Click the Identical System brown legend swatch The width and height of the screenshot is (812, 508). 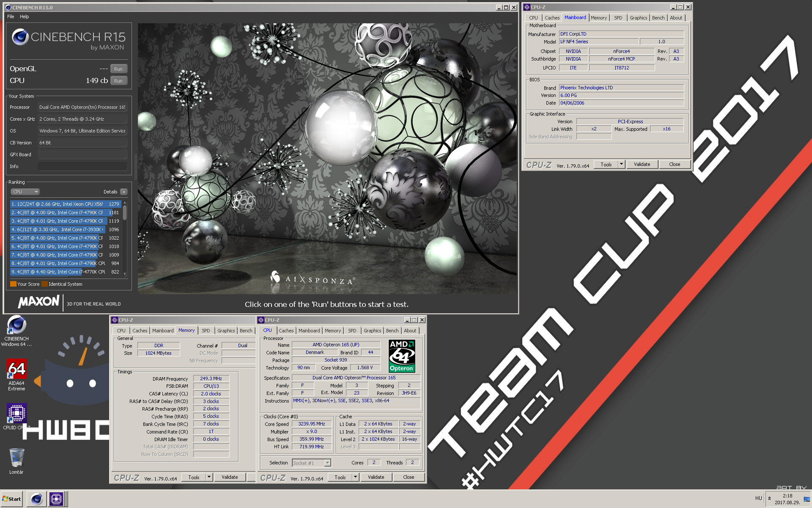pos(44,284)
